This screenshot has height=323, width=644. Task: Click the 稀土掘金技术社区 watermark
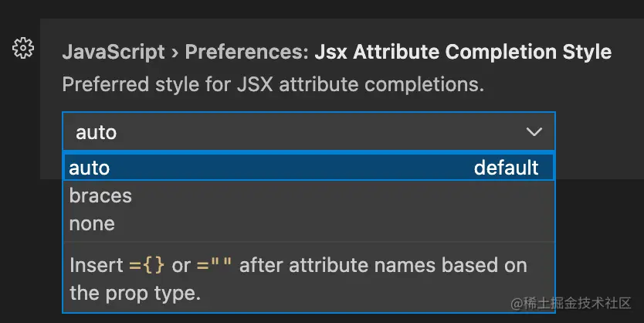571,303
